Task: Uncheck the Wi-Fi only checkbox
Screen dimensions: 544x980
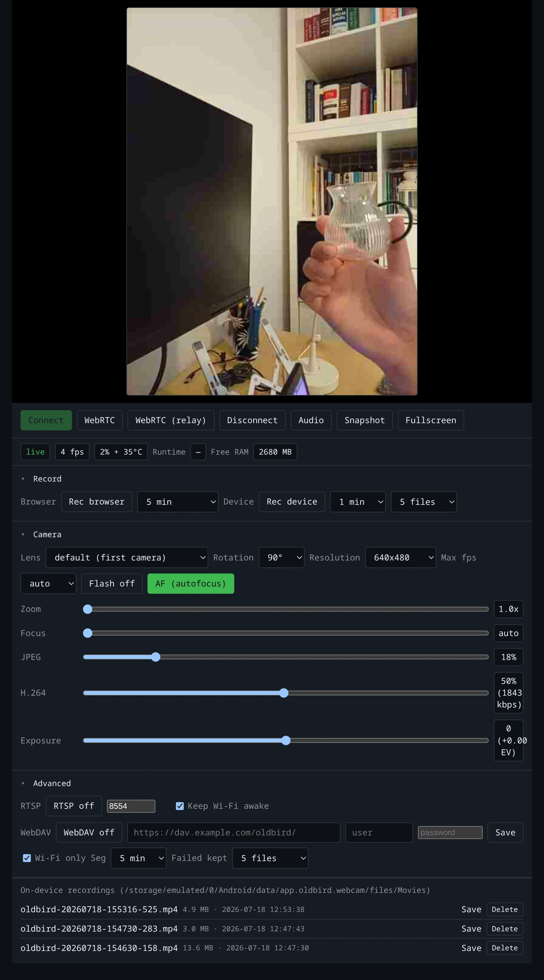Action: coord(27,858)
